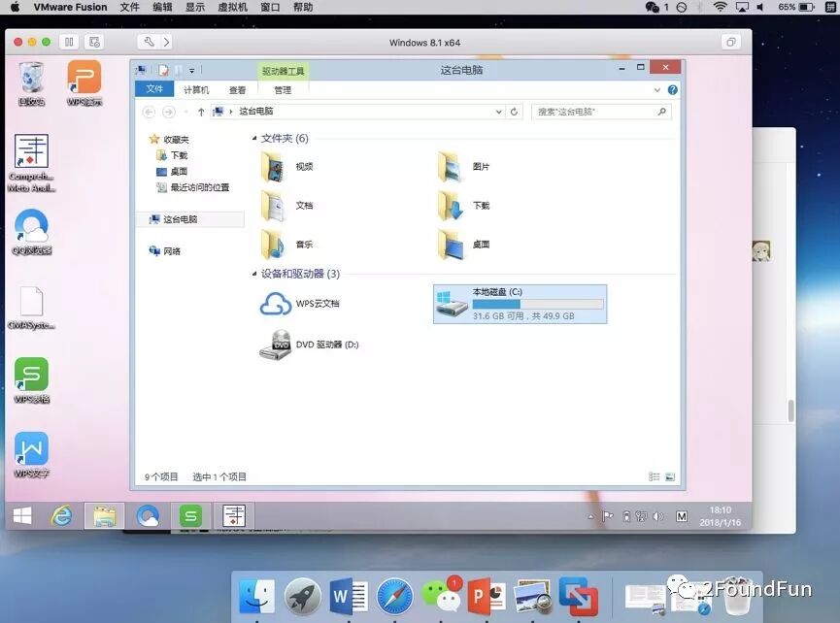
Task: Open VMware Fusion icon in Dock
Action: pos(579,596)
